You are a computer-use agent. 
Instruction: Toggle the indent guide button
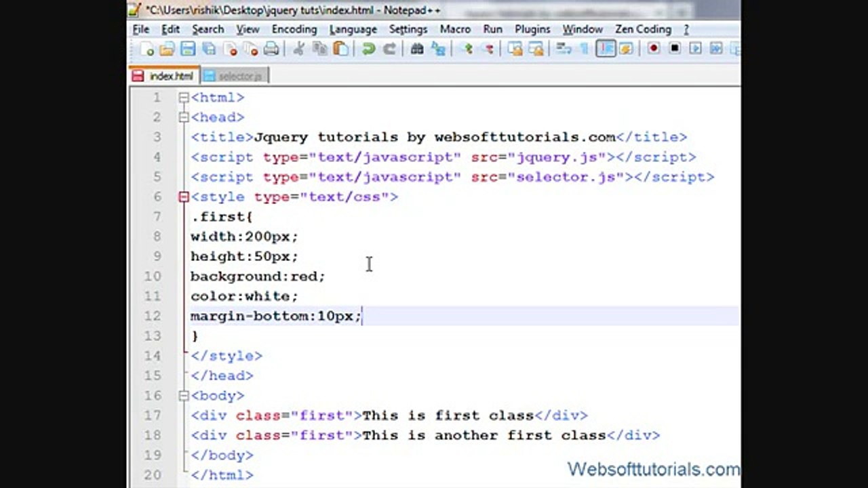pos(606,49)
